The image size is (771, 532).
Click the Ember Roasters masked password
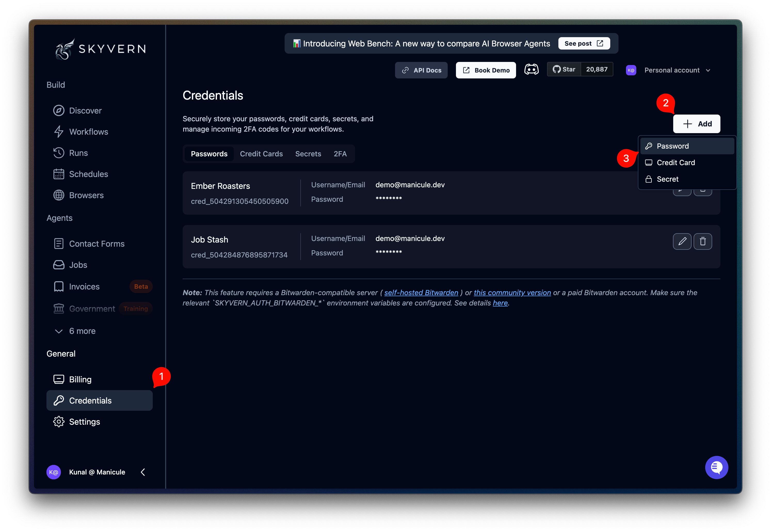[x=388, y=199]
